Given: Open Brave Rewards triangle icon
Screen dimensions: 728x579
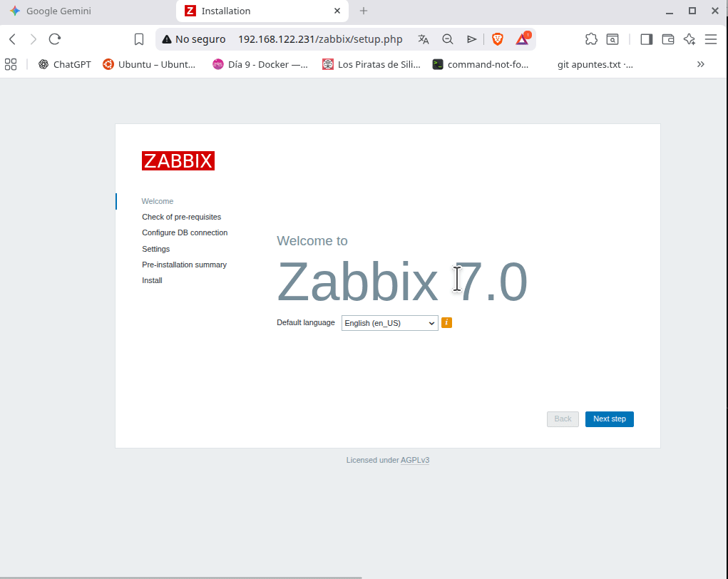Looking at the screenshot, I should pos(523,39).
